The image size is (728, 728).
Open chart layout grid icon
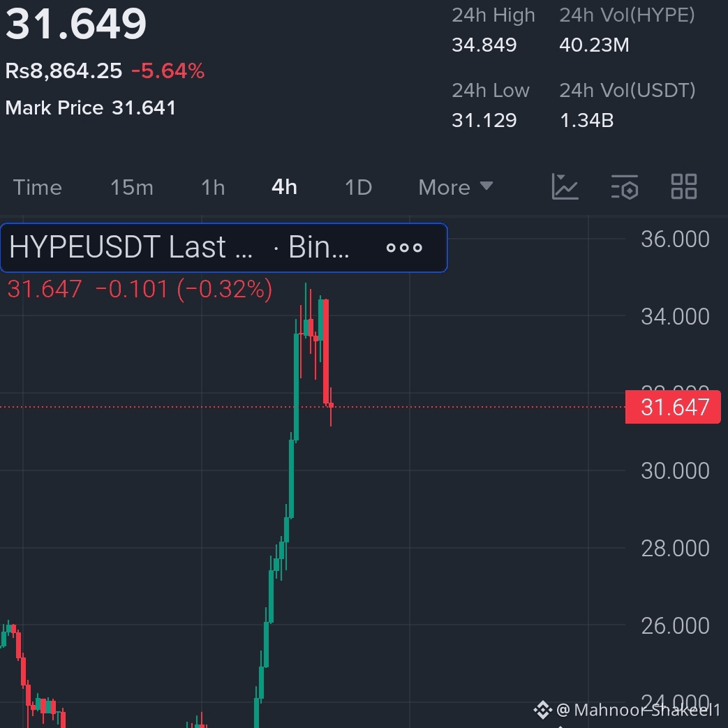click(x=684, y=186)
